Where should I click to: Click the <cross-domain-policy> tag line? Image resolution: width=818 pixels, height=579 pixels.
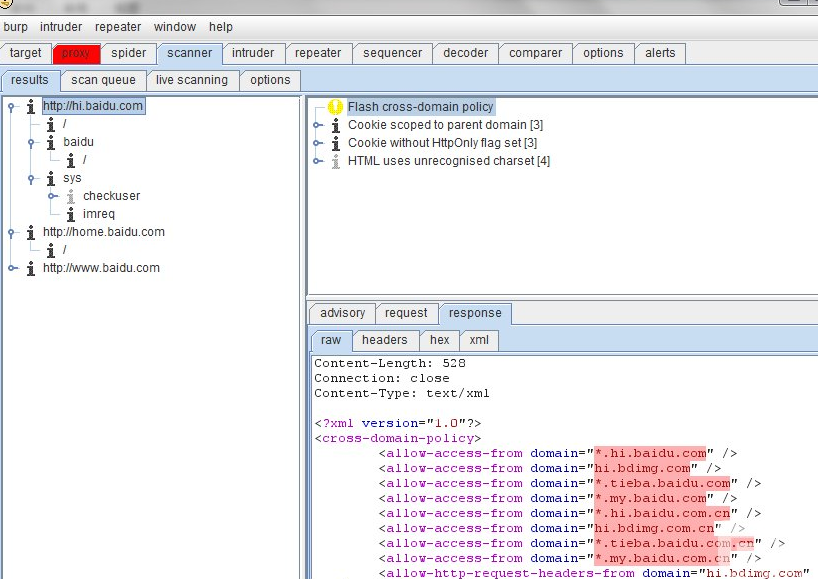coord(398,438)
